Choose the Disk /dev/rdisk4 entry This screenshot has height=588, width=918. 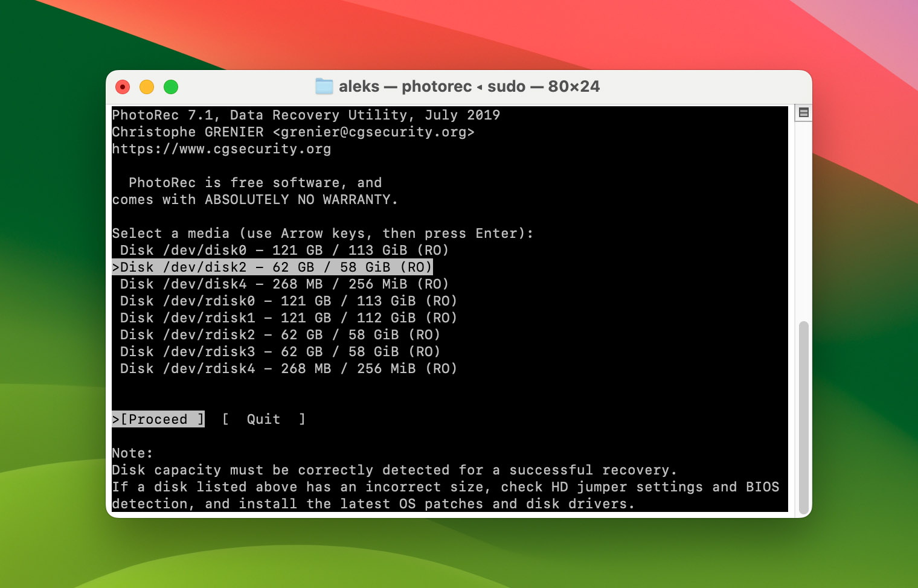point(288,368)
